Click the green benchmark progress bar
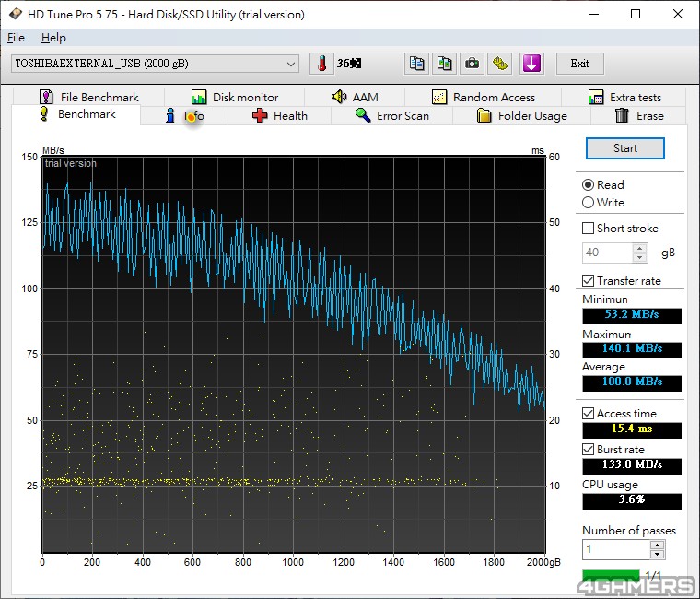This screenshot has height=599, width=700. [x=612, y=575]
